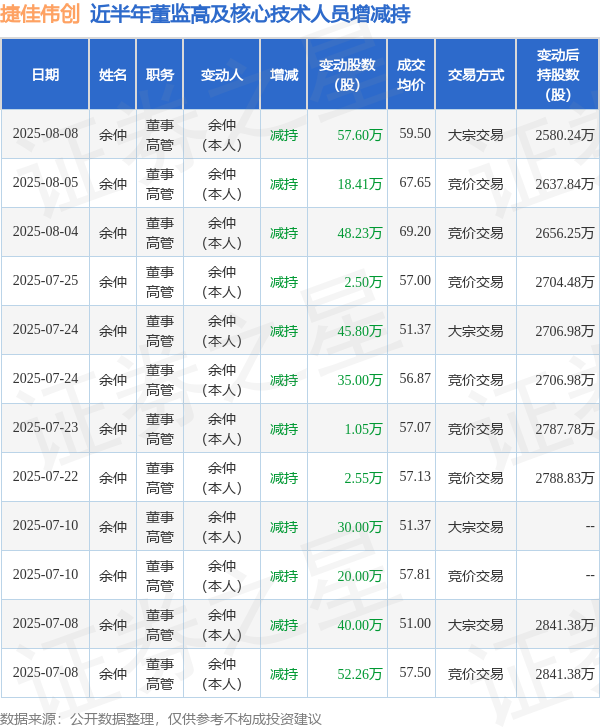Viewport: 600px width, 728px height.
Task: Click the 变动人 column header
Action: tap(222, 75)
